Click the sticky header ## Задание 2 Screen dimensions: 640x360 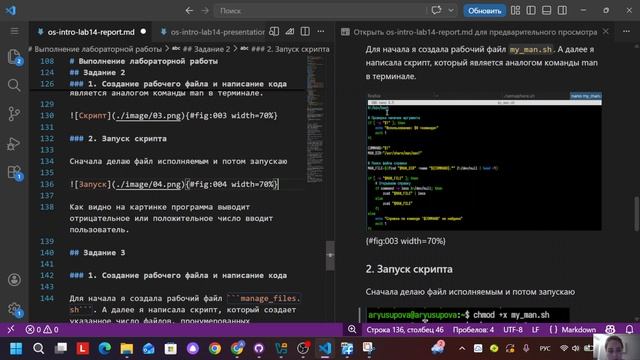[x=97, y=73]
